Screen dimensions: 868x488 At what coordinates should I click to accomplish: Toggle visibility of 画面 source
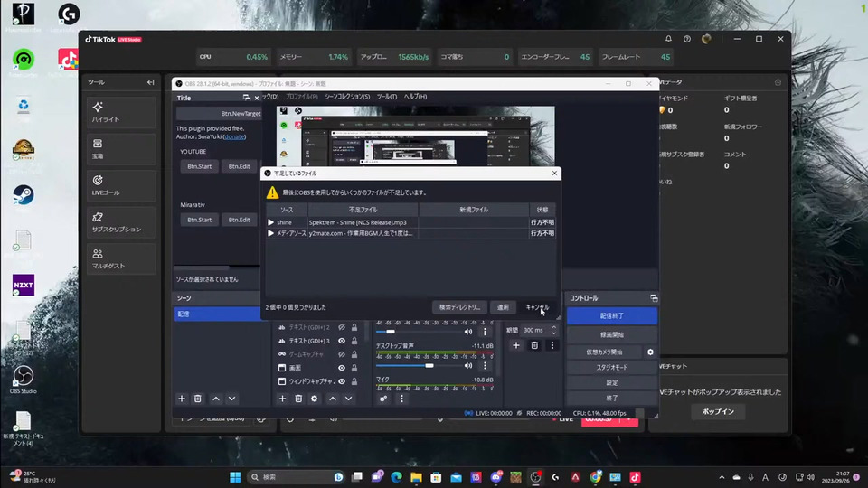tap(342, 368)
